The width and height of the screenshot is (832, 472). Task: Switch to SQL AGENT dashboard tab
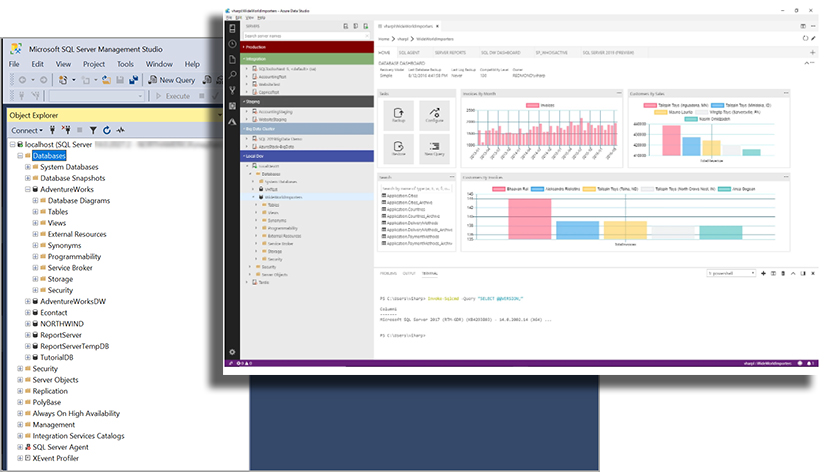pyautogui.click(x=409, y=53)
